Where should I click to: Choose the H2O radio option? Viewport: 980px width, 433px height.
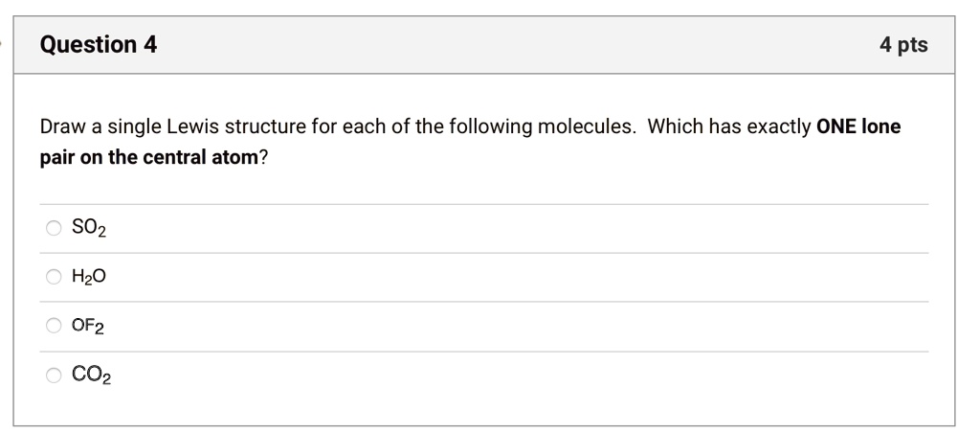pyautogui.click(x=54, y=277)
